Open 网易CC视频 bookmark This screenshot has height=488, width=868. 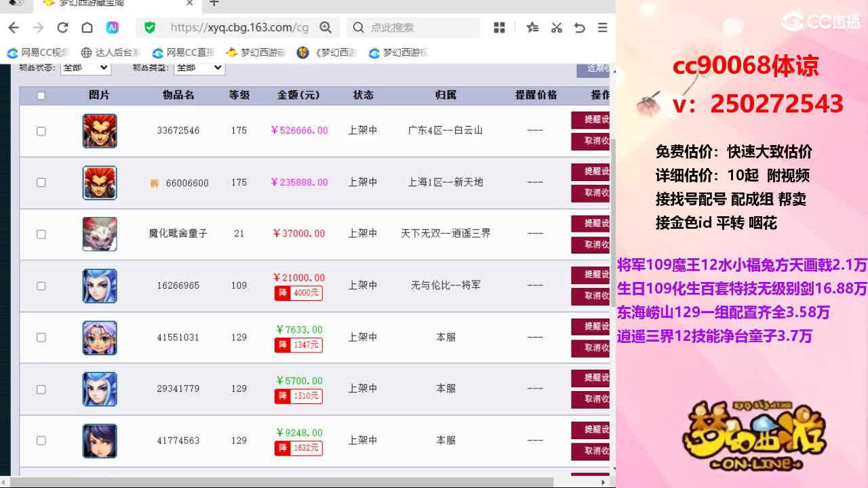point(39,52)
